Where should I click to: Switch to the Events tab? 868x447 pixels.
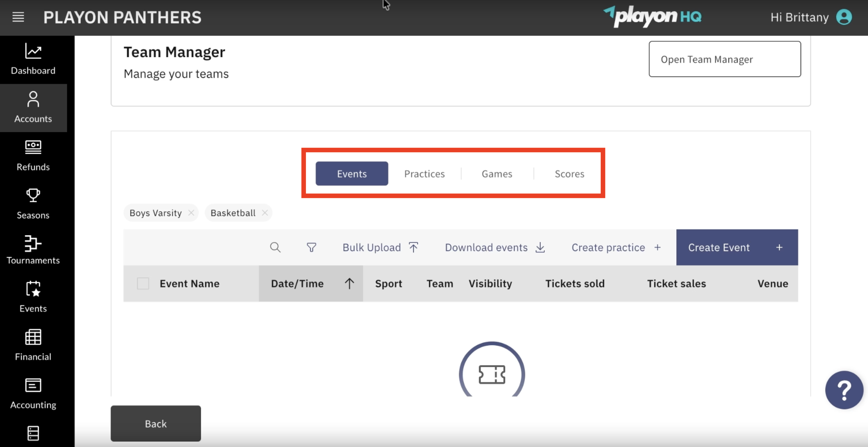[352, 174]
